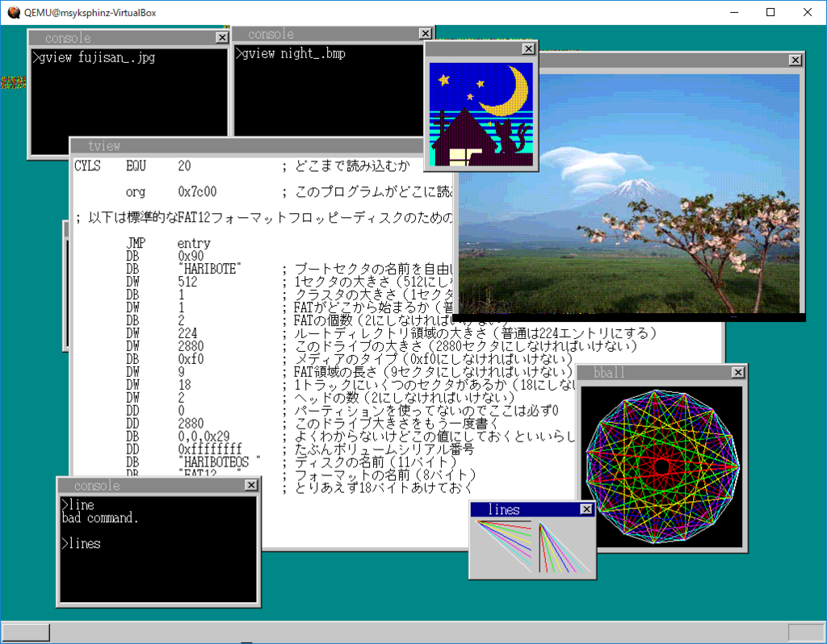Image resolution: width=827 pixels, height=644 pixels.
Task: Close the night picture viewer window
Action: pos(528,49)
